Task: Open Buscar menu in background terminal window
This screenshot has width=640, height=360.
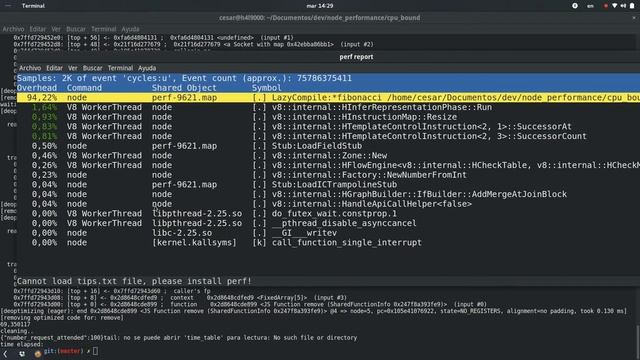Action: click(x=76, y=29)
